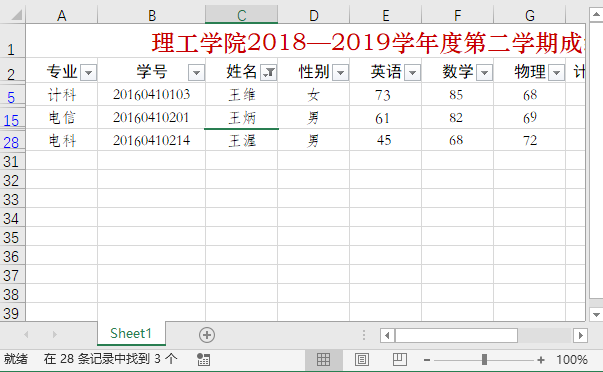Select column D header

coord(314,15)
